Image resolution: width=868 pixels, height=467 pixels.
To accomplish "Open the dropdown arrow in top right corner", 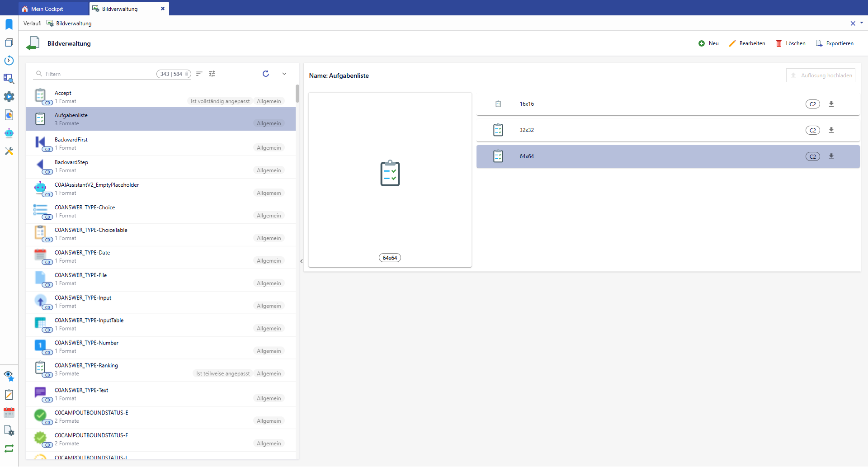I will (x=862, y=23).
